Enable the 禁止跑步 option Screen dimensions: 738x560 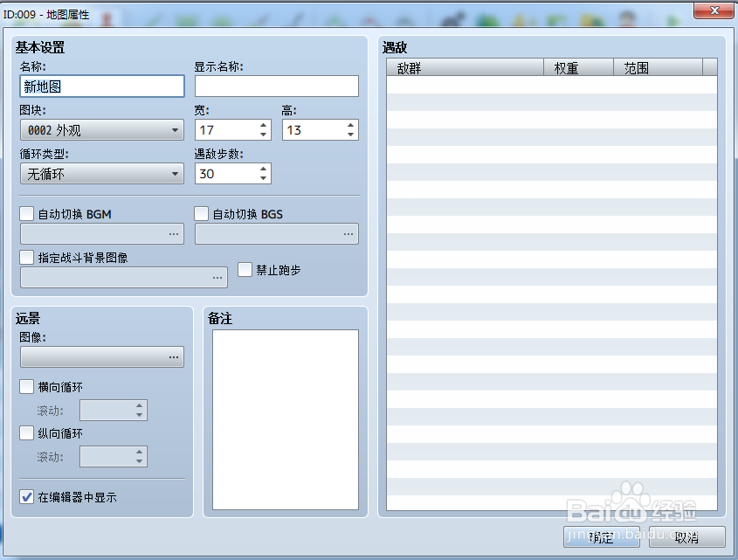(245, 269)
